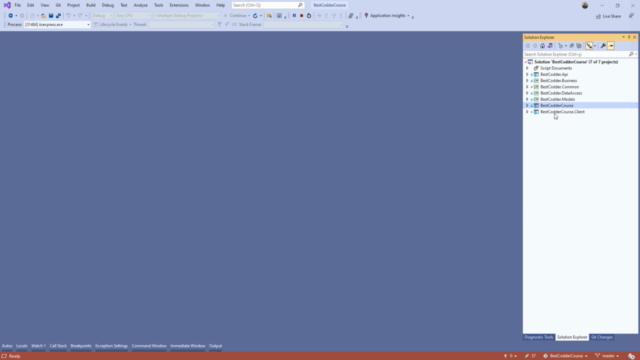This screenshot has width=640, height=360.
Task: Click the pending changes pencil in status bar
Action: click(x=530, y=356)
